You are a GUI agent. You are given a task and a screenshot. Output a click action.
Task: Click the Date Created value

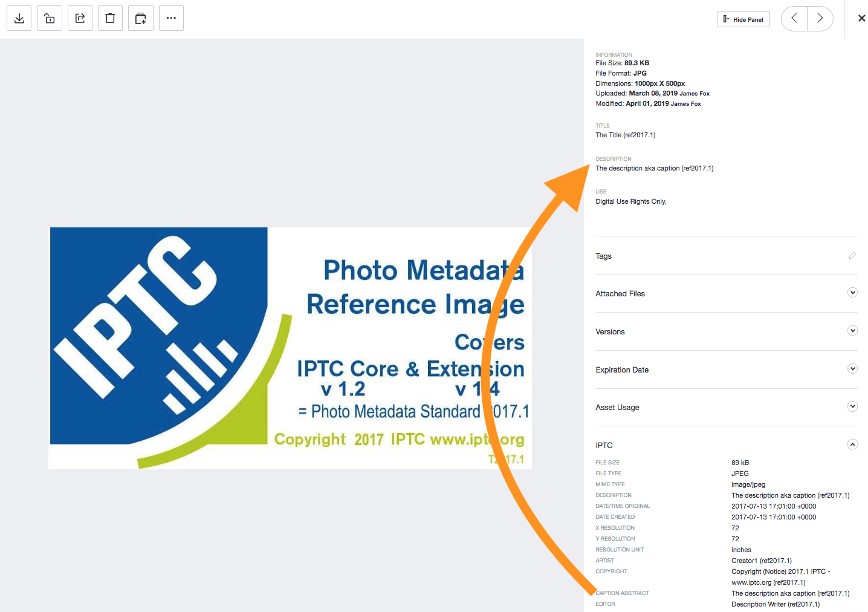coord(774,517)
